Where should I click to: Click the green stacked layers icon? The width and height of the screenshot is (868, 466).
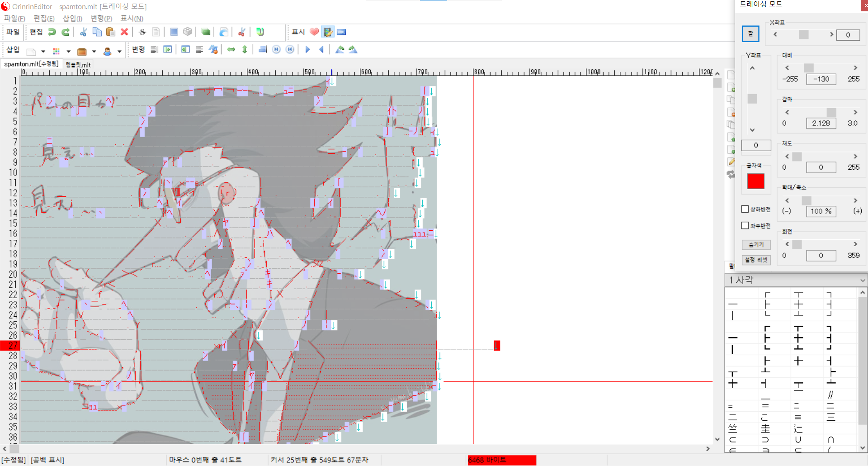pyautogui.click(x=206, y=32)
